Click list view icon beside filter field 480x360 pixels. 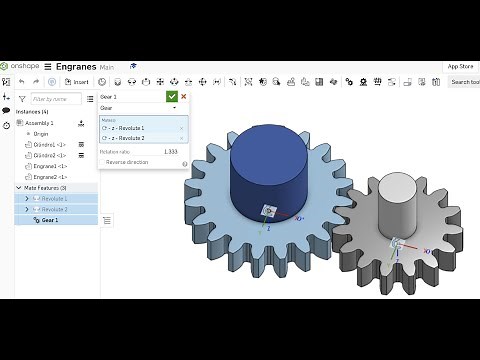point(90,99)
